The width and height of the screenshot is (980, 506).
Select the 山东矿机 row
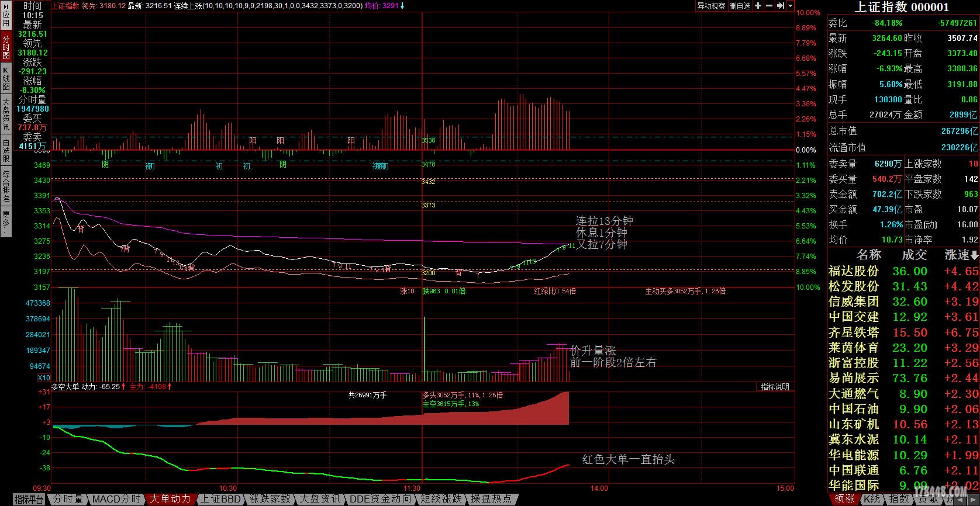(x=903, y=424)
